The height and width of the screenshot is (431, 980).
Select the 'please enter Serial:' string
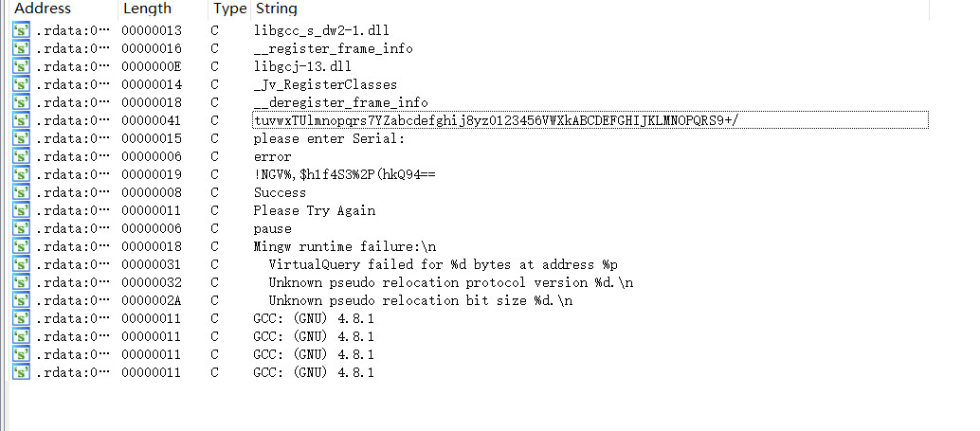click(330, 138)
